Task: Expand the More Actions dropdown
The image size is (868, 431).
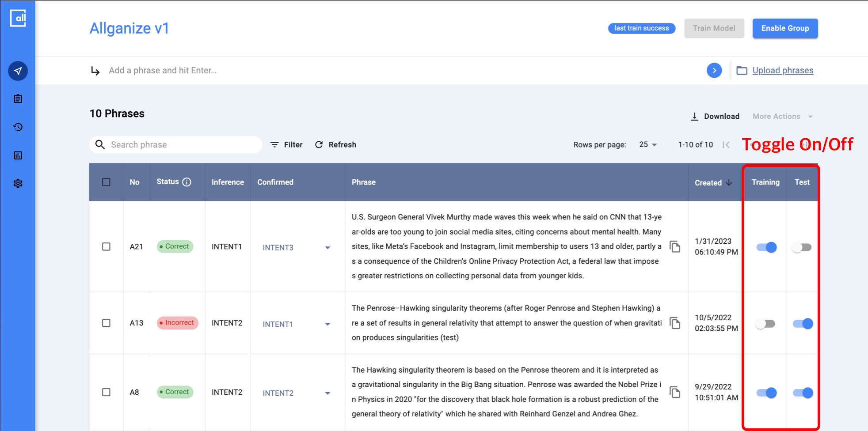Action: [782, 117]
